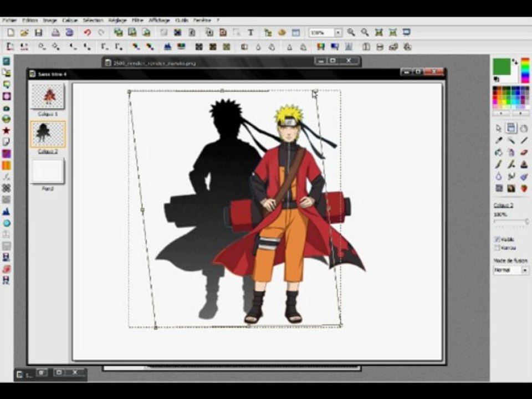Click the Zoom in magnifier icon

[351, 32]
